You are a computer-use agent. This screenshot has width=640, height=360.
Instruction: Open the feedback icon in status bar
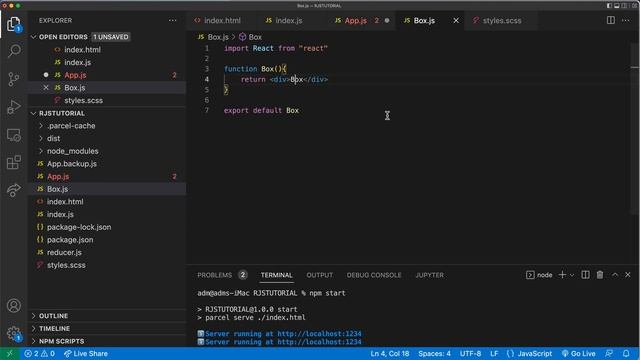click(609, 354)
